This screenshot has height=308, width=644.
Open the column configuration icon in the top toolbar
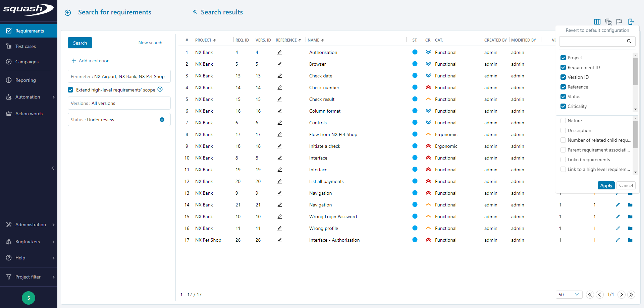[x=597, y=22]
